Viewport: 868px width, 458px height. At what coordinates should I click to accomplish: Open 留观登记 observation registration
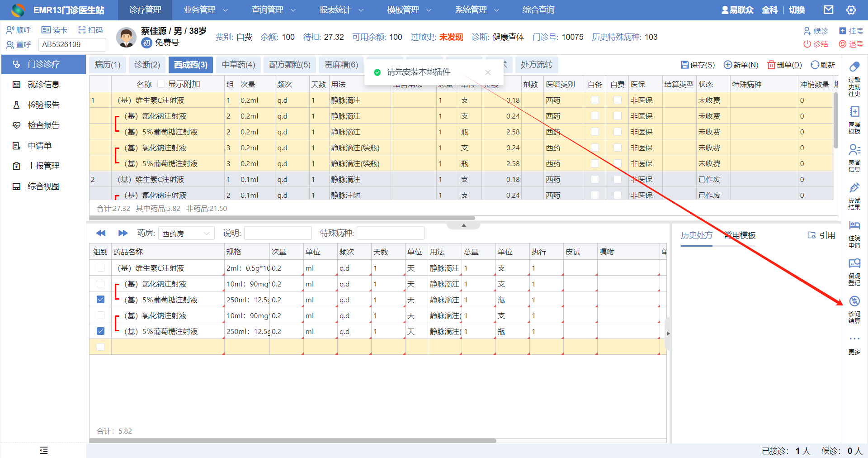pos(854,272)
